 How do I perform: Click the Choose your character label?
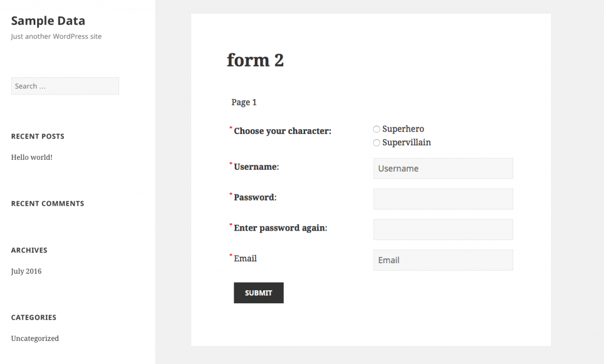[x=281, y=130]
